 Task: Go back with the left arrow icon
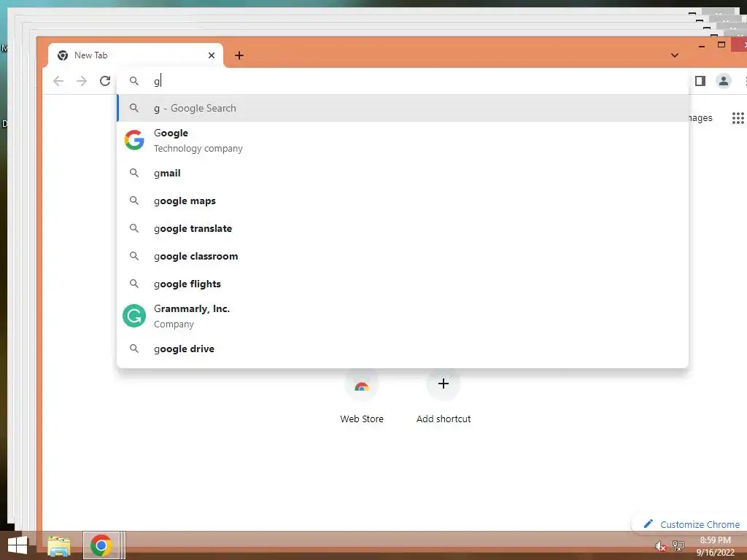[x=58, y=81]
